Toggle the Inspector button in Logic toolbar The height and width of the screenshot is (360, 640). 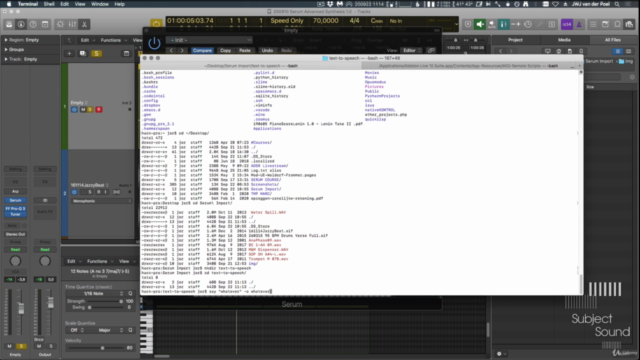[21, 24]
